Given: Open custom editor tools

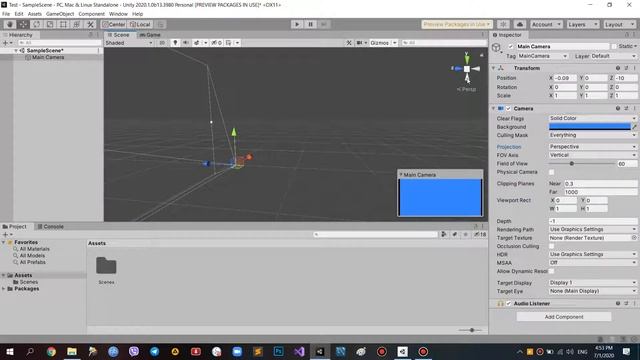Looking at the screenshot, I should pos(91,24).
